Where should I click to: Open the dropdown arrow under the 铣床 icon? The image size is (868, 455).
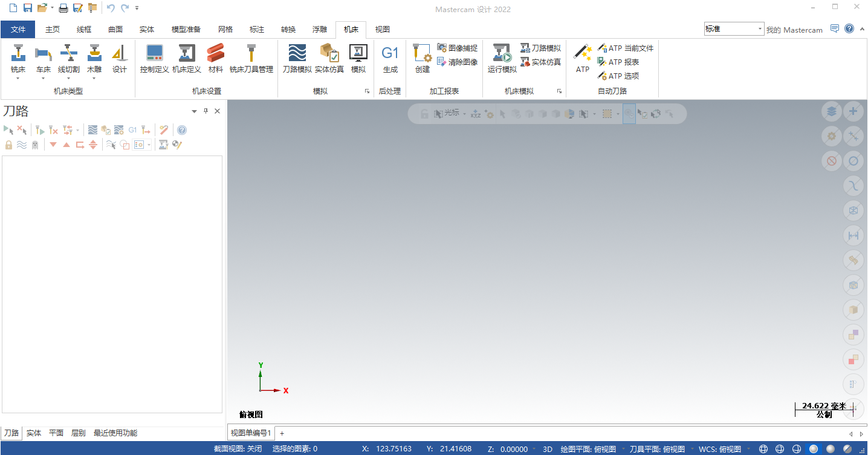(18, 77)
